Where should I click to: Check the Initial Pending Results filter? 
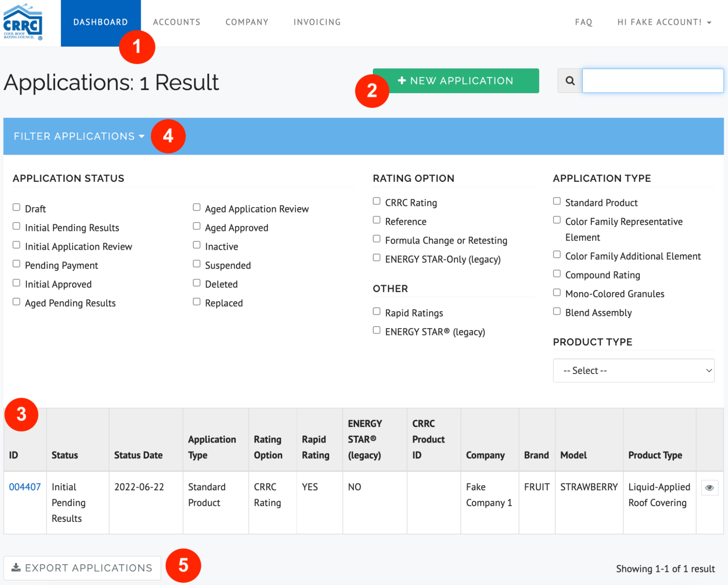(16, 226)
